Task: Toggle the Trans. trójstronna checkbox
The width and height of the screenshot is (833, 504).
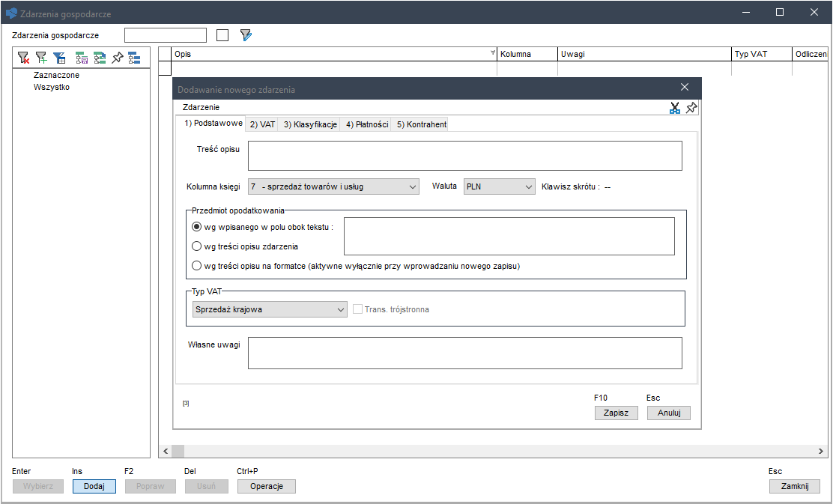Action: pyautogui.click(x=357, y=309)
